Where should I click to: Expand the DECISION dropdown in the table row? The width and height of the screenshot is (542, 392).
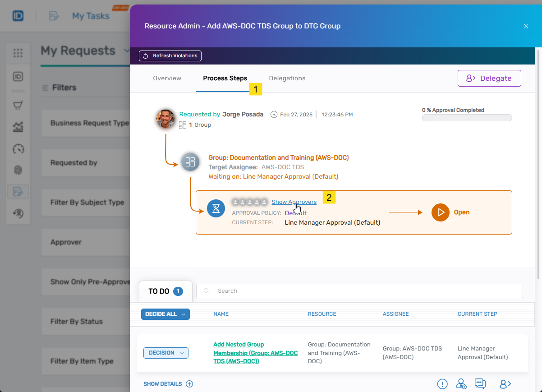pyautogui.click(x=165, y=353)
